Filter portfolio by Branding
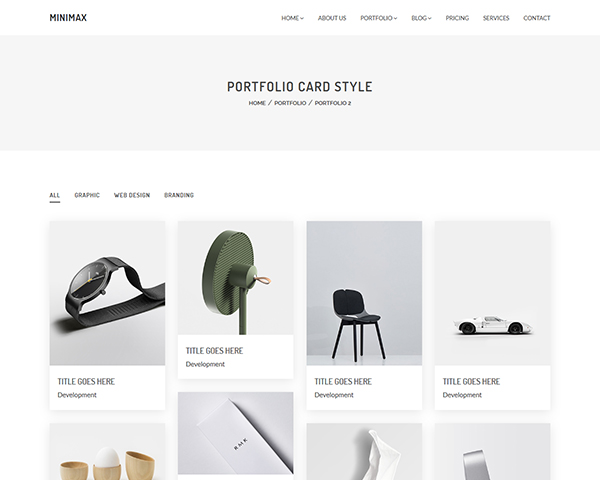This screenshot has width=600, height=480. point(179,195)
